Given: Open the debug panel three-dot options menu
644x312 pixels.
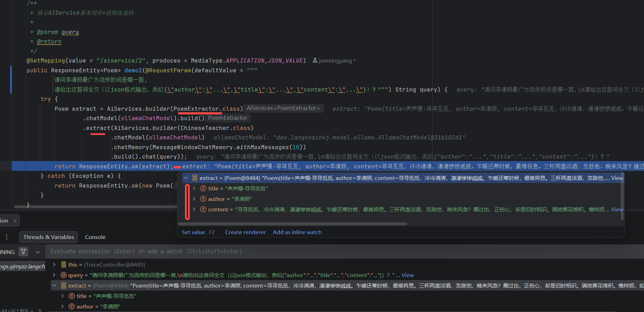Looking at the screenshot, I should click(7, 237).
